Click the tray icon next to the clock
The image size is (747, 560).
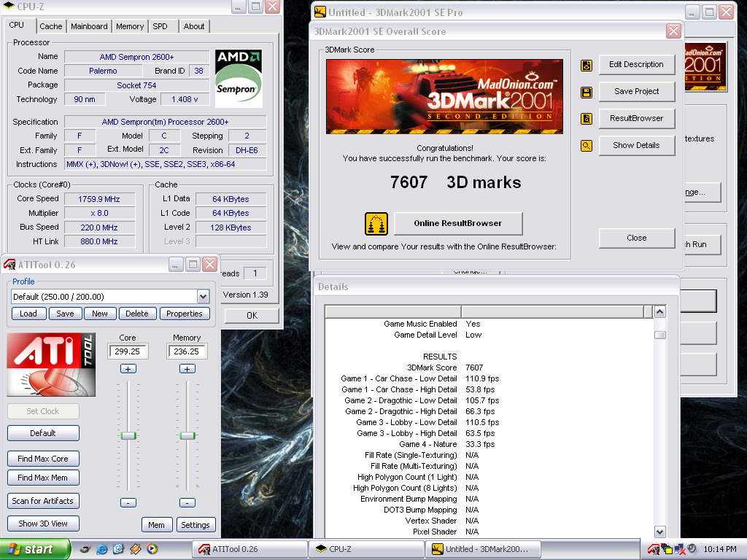point(692,548)
